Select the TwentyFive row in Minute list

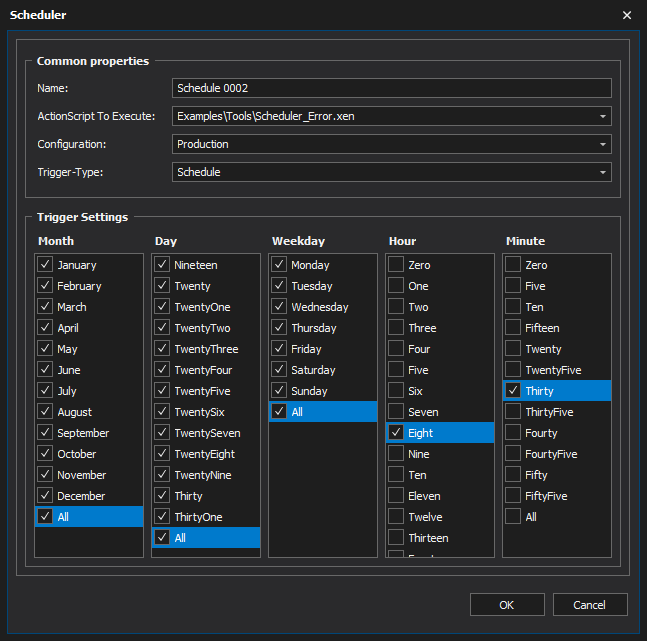point(557,370)
